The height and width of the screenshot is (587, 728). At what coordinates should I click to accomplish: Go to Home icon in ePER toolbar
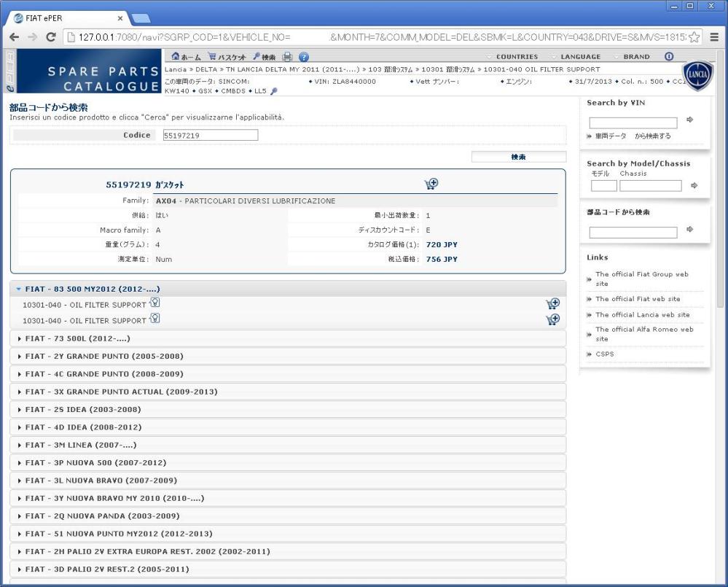176,57
